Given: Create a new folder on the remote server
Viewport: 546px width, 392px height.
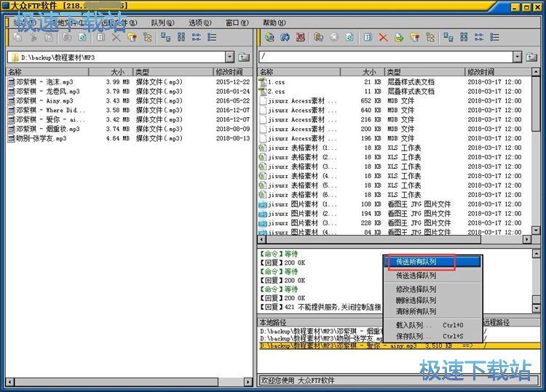Looking at the screenshot, I should click(x=415, y=37).
